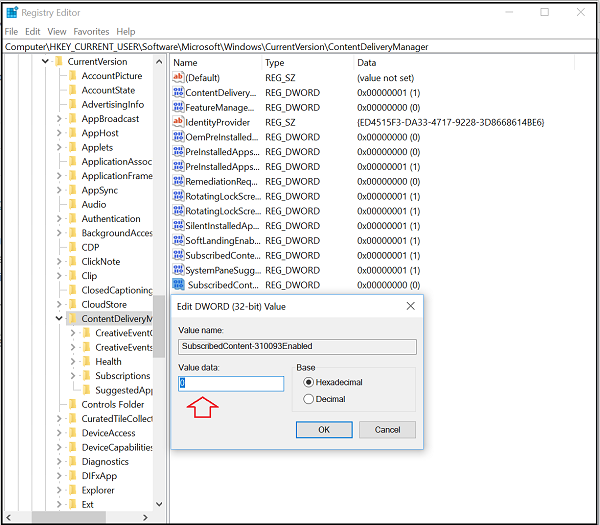Click the IdentityProvider string icon
Viewport: 600px width, 525px height.
(x=178, y=122)
